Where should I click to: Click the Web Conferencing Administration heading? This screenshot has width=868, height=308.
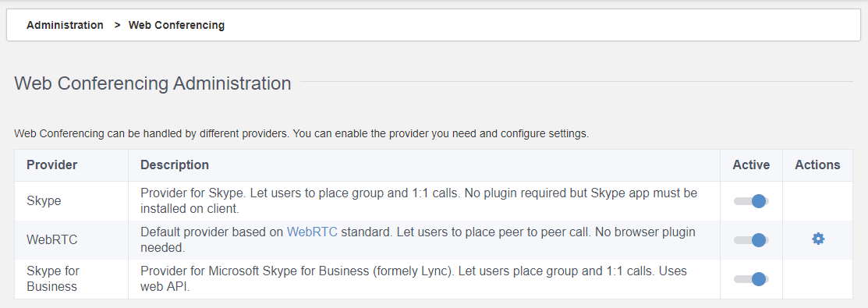153,83
